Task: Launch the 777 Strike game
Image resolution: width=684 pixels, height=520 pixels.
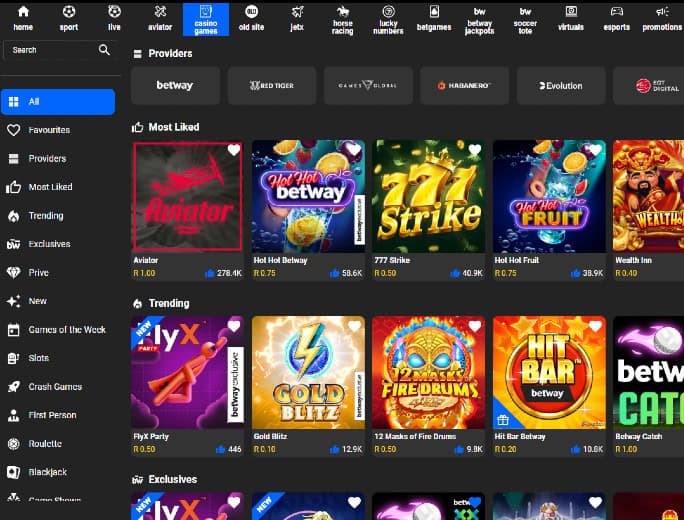Action: 428,196
